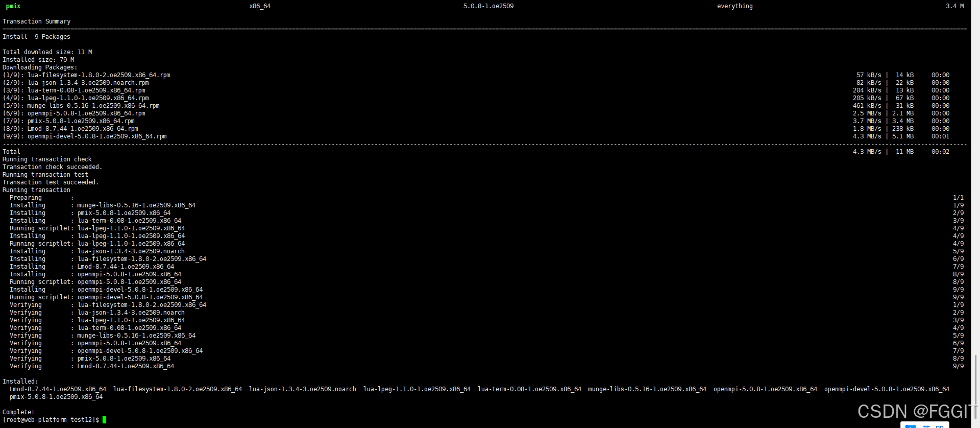Click Verifying line for lua-lpeg-1.1.0-1.oe2509.x86_64
This screenshot has width=980, height=428.
click(97, 320)
